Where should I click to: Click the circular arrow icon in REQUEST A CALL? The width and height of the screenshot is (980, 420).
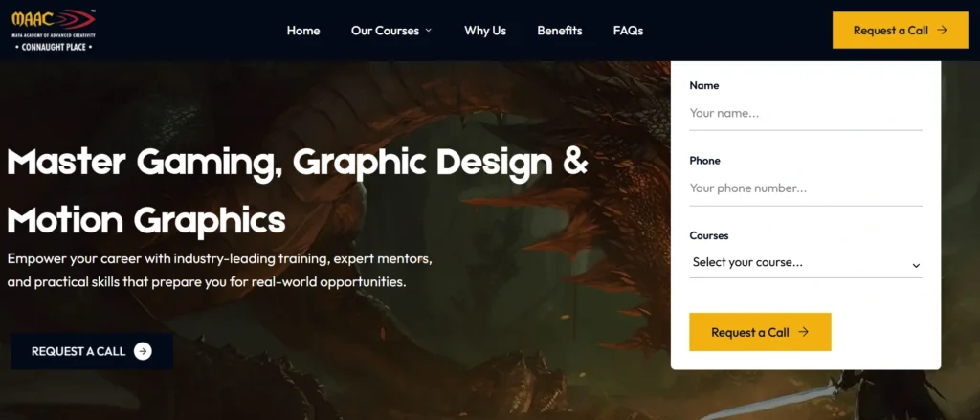(x=143, y=351)
